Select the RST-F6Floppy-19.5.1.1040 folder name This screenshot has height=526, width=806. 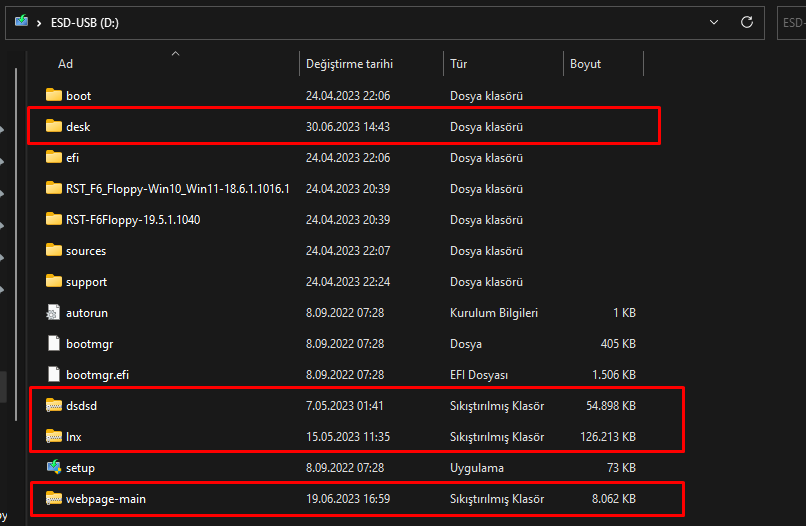[133, 220]
